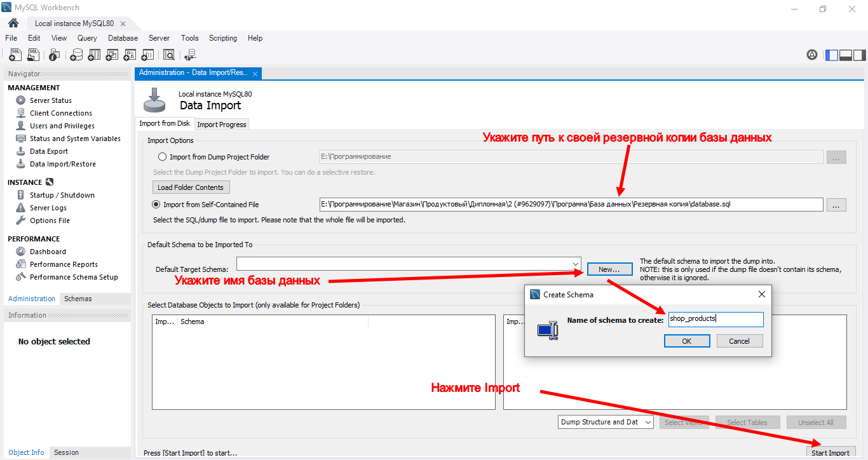This screenshot has width=868, height=460.
Task: Click the Unselect All button
Action: point(816,423)
